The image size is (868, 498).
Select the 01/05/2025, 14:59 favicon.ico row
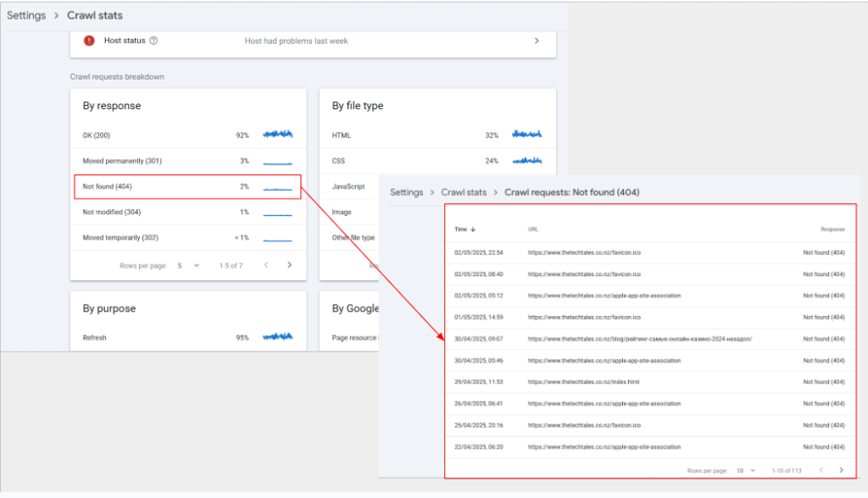click(x=650, y=317)
